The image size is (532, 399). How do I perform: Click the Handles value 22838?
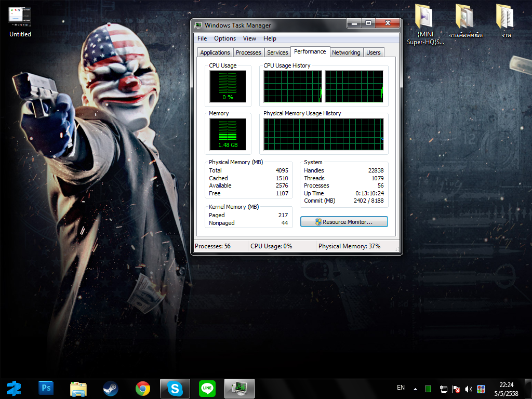[376, 170]
